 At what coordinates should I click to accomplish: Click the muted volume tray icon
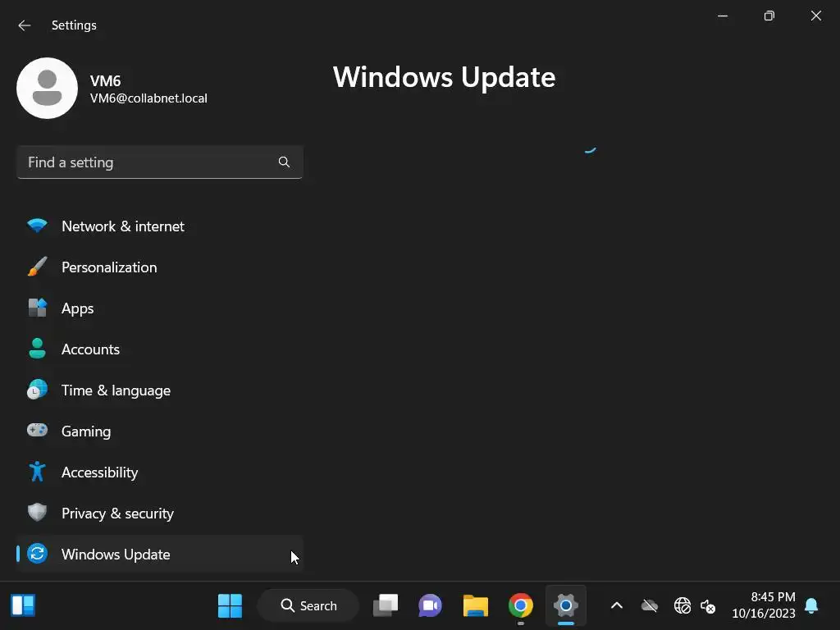708,606
